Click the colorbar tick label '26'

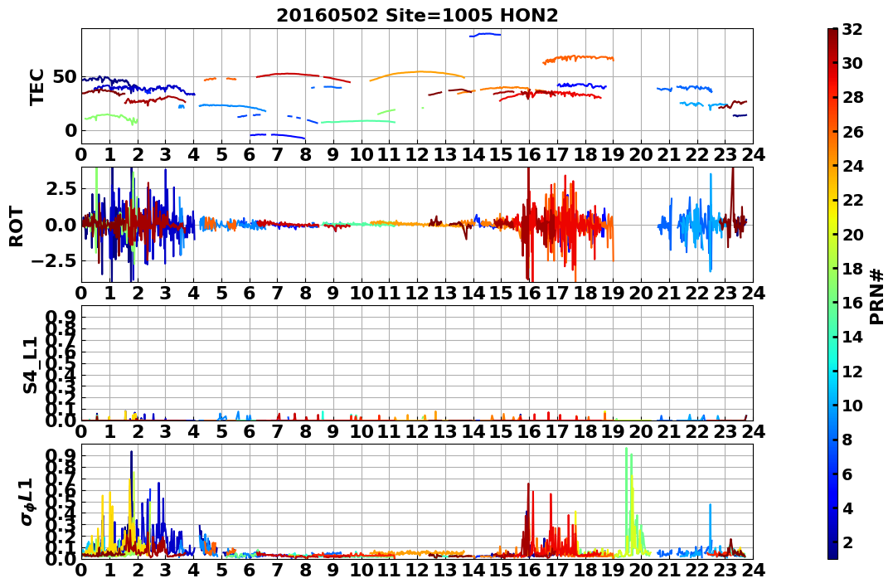tap(852, 132)
